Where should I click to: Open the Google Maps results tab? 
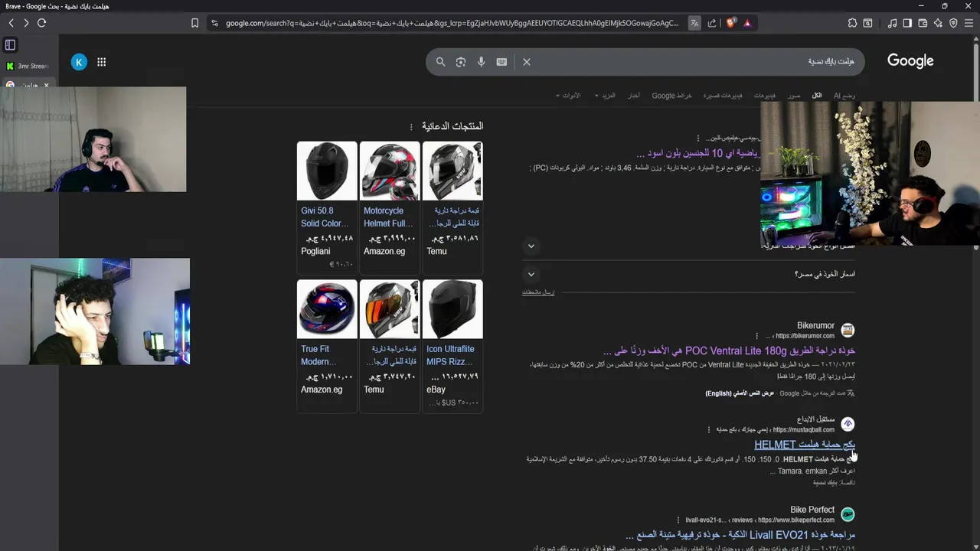pyautogui.click(x=671, y=96)
